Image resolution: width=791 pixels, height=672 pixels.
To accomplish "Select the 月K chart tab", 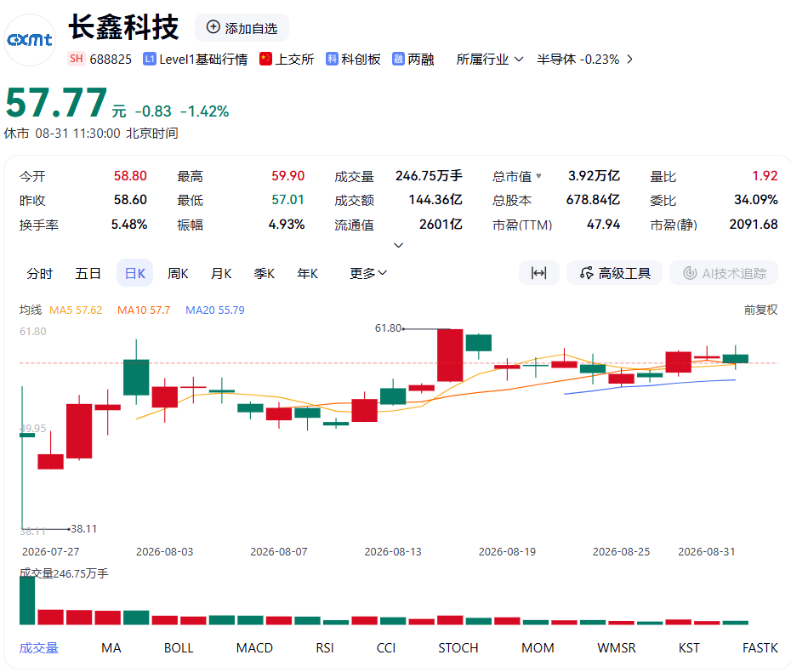I will coord(221,273).
